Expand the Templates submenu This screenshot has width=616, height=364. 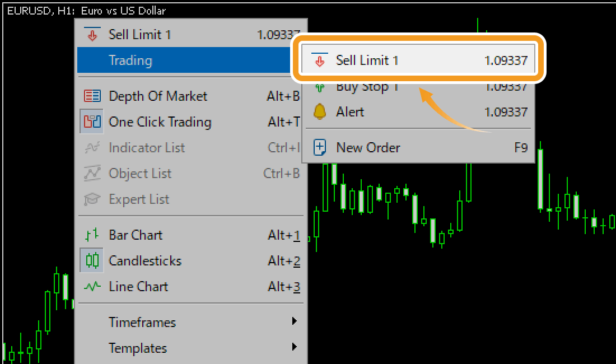click(x=138, y=347)
